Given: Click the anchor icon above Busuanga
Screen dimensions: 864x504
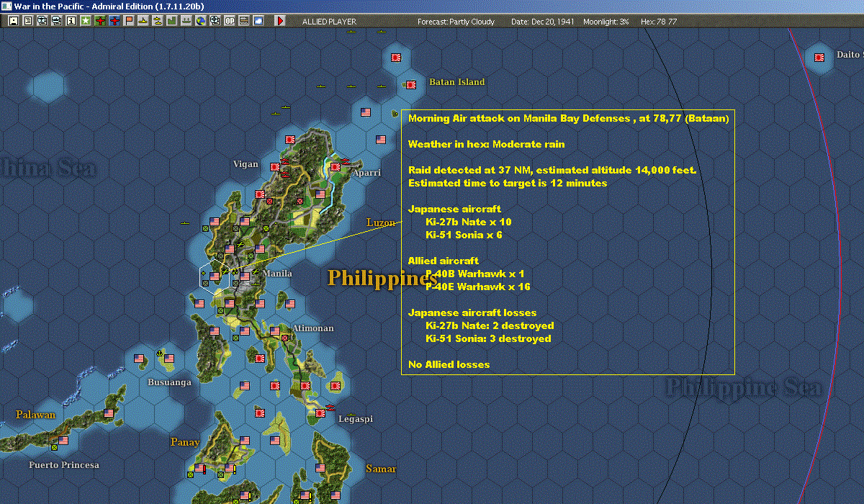Looking at the screenshot, I should (x=158, y=353).
